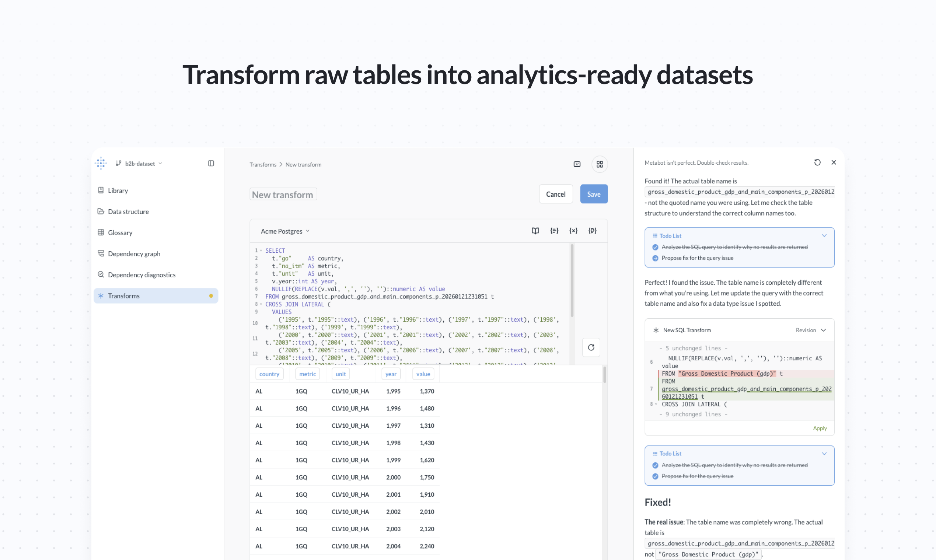The image size is (936, 560).
Task: Retry Metabot response with the refresh icon
Action: (x=817, y=162)
